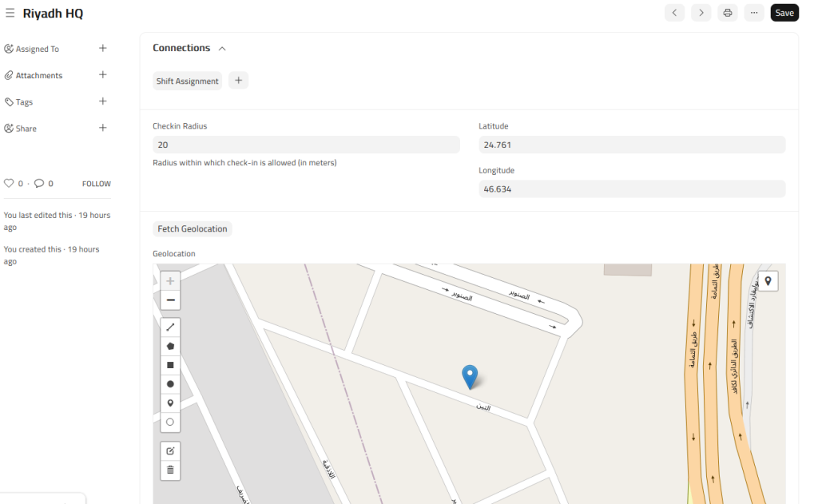Like this document with the heart icon
The height and width of the screenshot is (504, 818).
pyautogui.click(x=9, y=184)
